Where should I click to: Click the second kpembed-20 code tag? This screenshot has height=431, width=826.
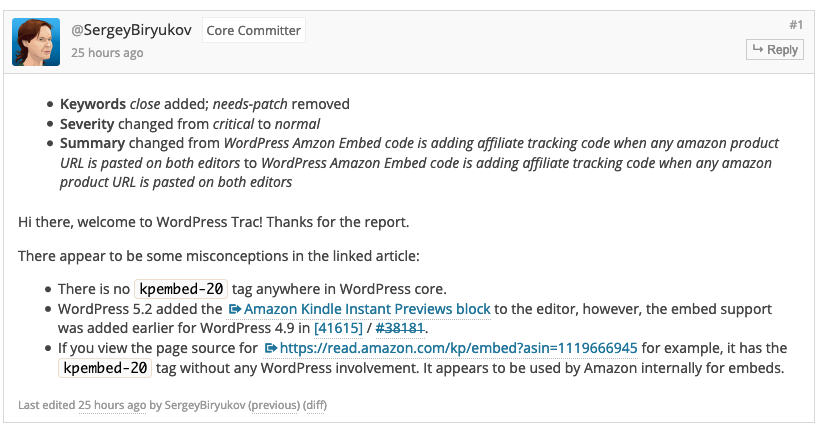pyautogui.click(x=106, y=368)
